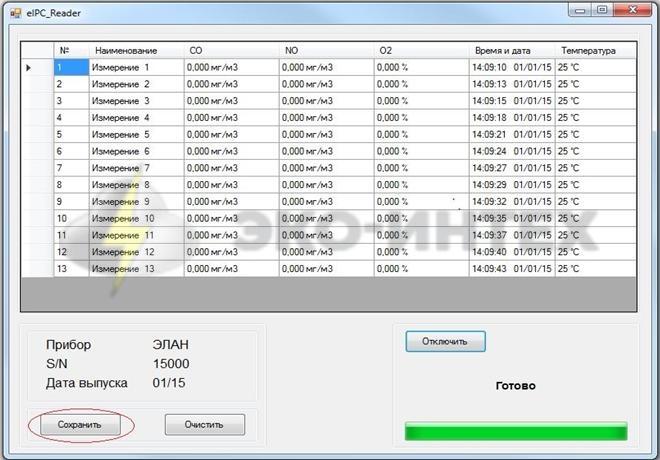Select the Измерение 5 name cell

pyautogui.click(x=135, y=135)
